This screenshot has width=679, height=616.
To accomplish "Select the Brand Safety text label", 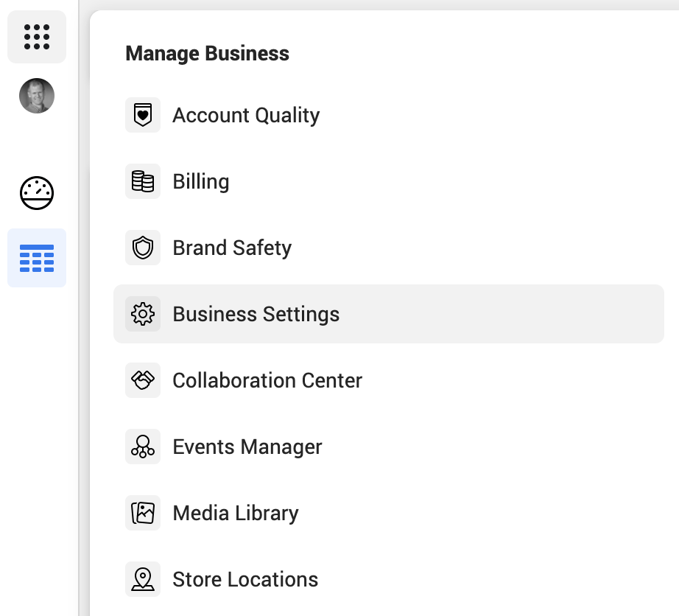I will tap(232, 248).
